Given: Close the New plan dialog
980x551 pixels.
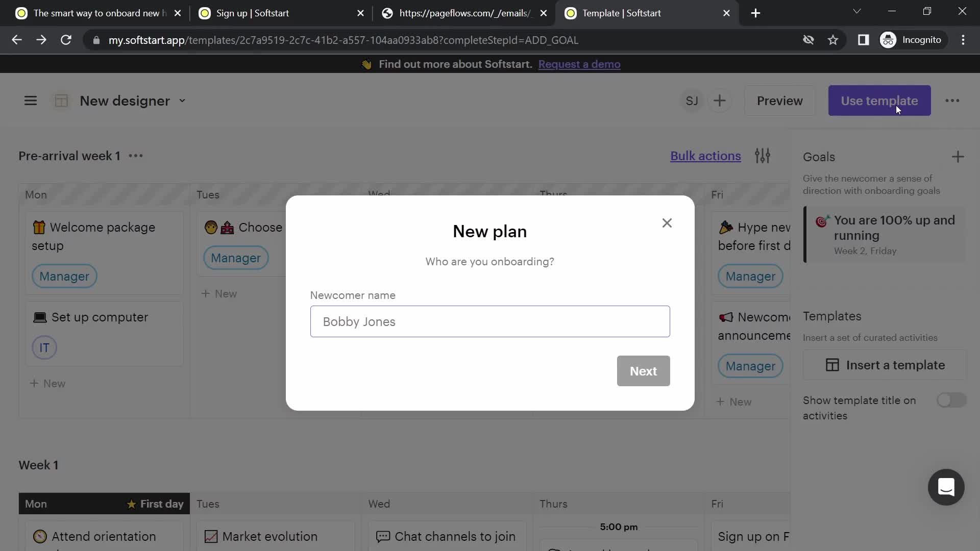Looking at the screenshot, I should [x=667, y=223].
